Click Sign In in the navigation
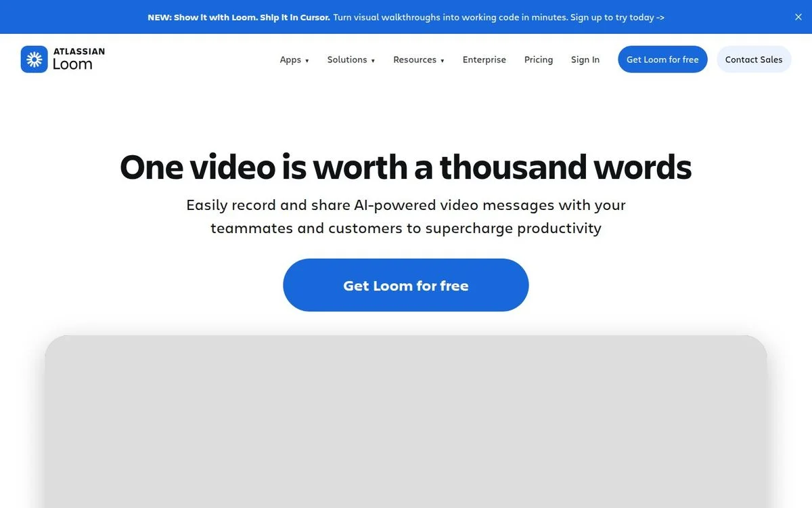This screenshot has width=812, height=508. click(x=585, y=60)
